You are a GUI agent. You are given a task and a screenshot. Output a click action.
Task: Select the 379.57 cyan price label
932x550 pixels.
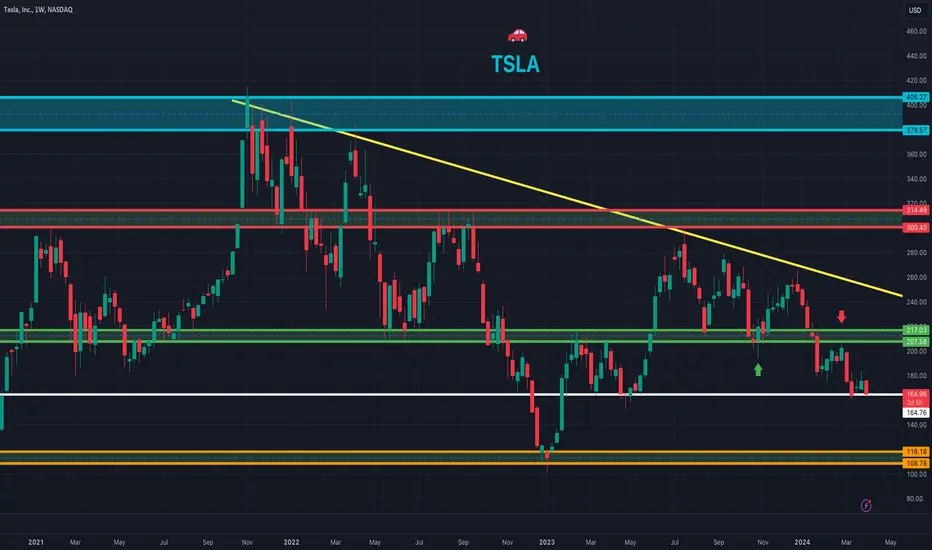(915, 130)
